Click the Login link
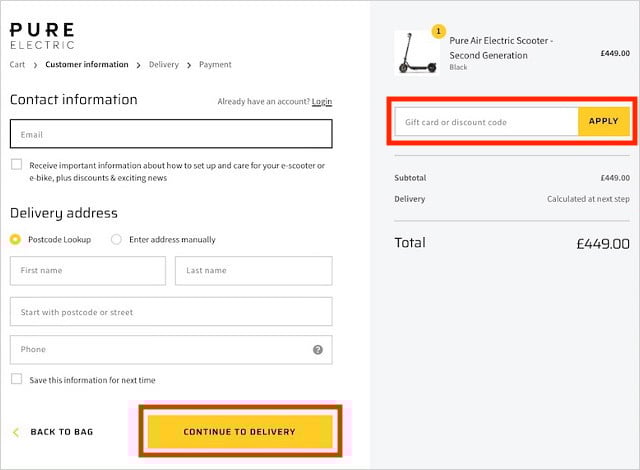640x470 pixels. tap(322, 102)
